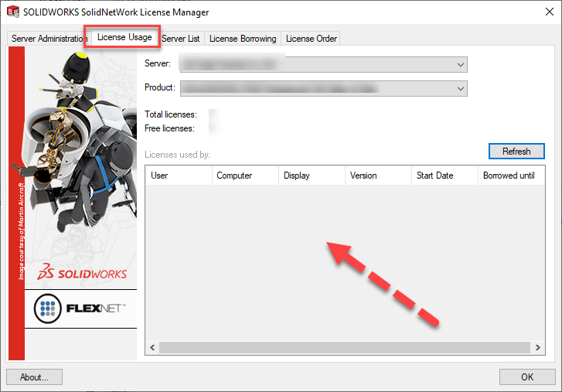Open the License Order tab
The height and width of the screenshot is (392, 562).
[x=311, y=39]
